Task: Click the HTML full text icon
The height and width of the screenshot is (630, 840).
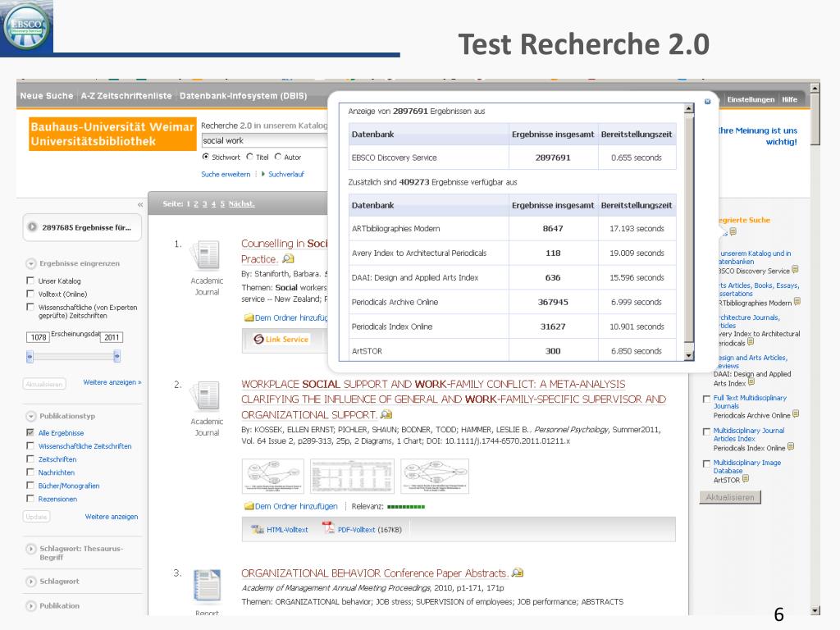Action: point(258,529)
